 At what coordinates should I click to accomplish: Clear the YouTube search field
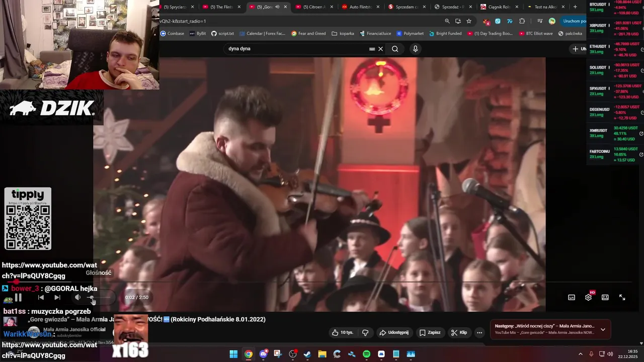tap(381, 49)
